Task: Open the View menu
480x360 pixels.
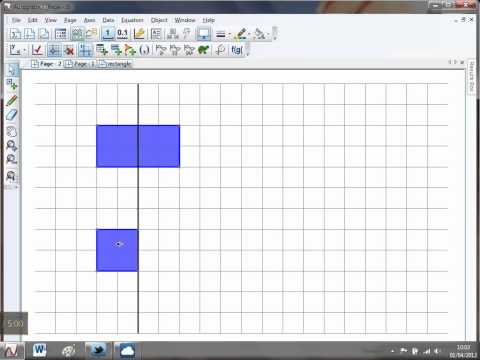Action: point(51,20)
